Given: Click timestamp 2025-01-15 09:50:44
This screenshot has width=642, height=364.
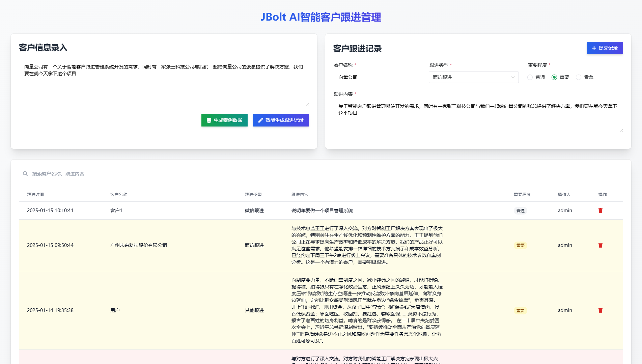Looking at the screenshot, I should point(50,245).
